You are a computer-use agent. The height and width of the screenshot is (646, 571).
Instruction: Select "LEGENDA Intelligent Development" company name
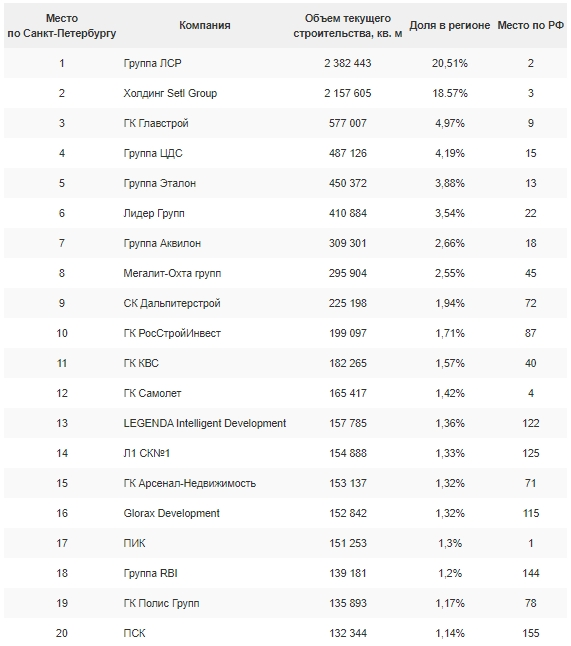pos(205,424)
